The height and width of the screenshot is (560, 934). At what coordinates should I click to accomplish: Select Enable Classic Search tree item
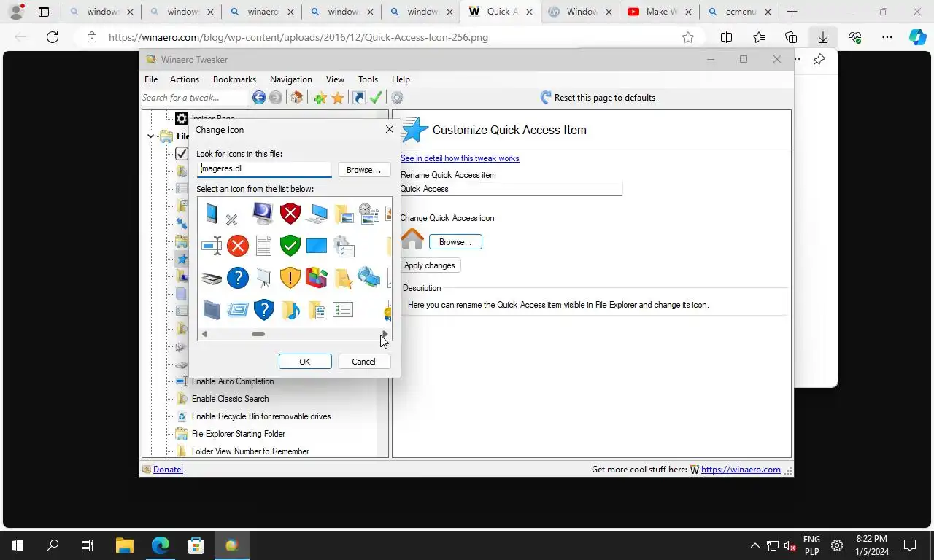(x=230, y=399)
